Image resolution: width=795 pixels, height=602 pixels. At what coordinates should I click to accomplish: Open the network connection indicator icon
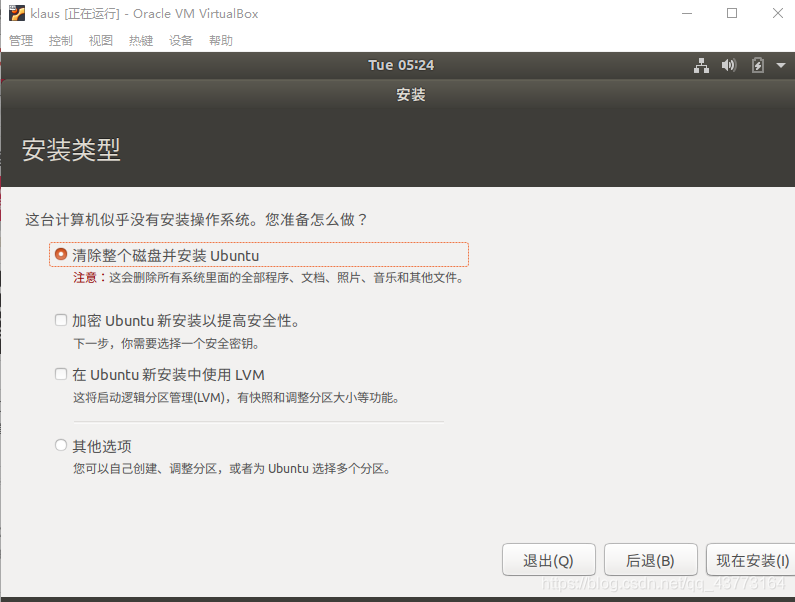[701, 65]
